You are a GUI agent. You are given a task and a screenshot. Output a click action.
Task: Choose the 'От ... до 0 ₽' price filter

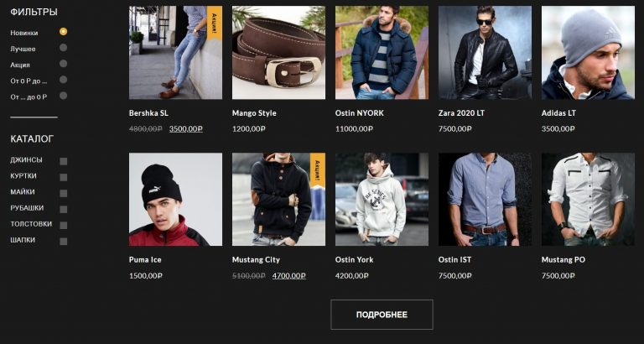coord(63,96)
